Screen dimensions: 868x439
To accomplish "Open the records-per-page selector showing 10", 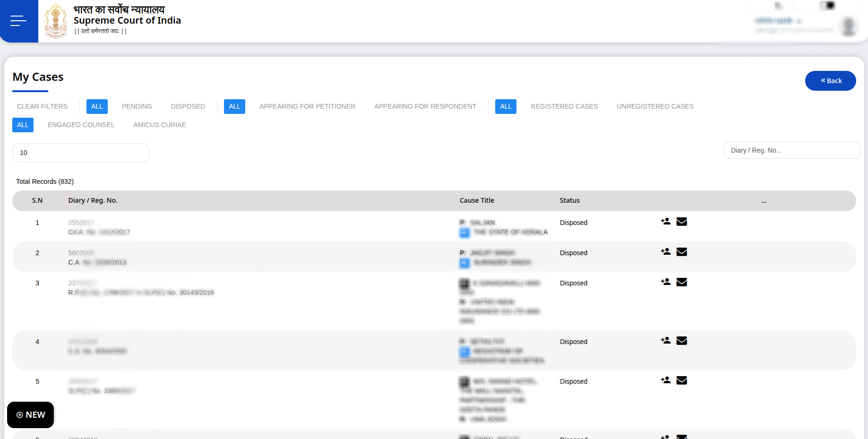I will [81, 153].
